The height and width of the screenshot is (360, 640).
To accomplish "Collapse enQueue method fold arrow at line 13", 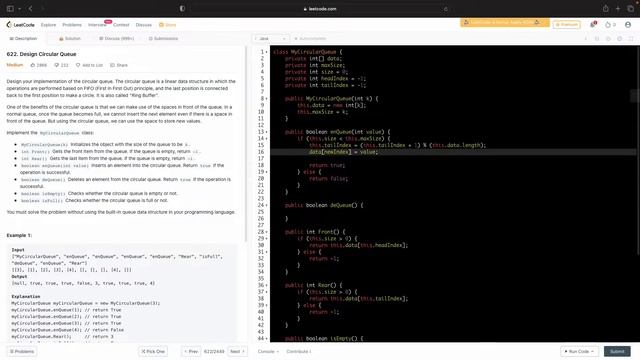I will point(267,132).
